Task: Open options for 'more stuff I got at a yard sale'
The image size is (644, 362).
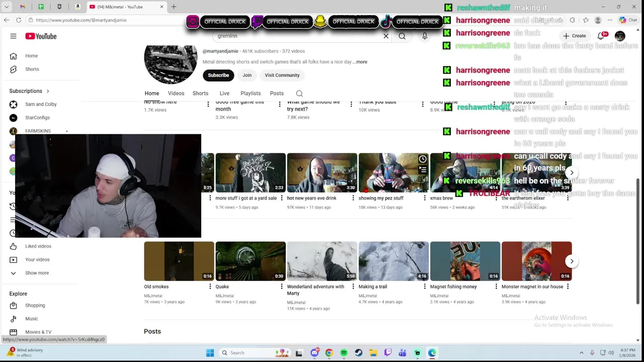Action: click(x=281, y=198)
